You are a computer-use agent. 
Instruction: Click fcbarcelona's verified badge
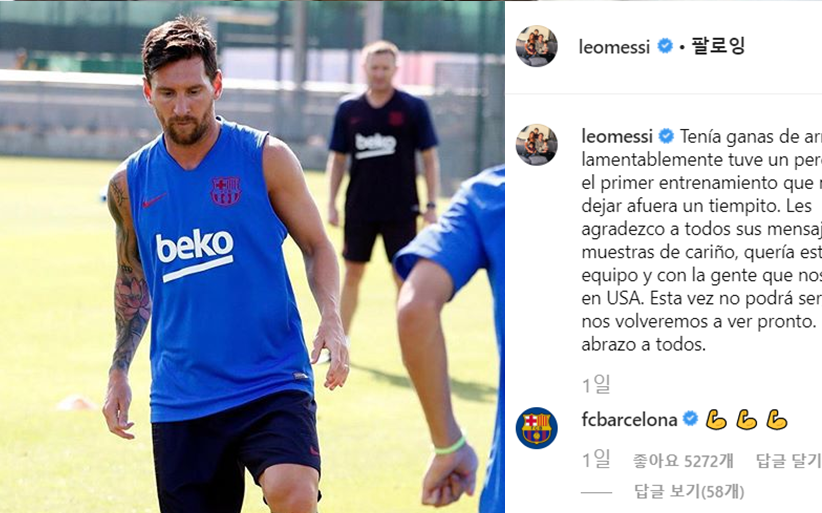pos(690,419)
